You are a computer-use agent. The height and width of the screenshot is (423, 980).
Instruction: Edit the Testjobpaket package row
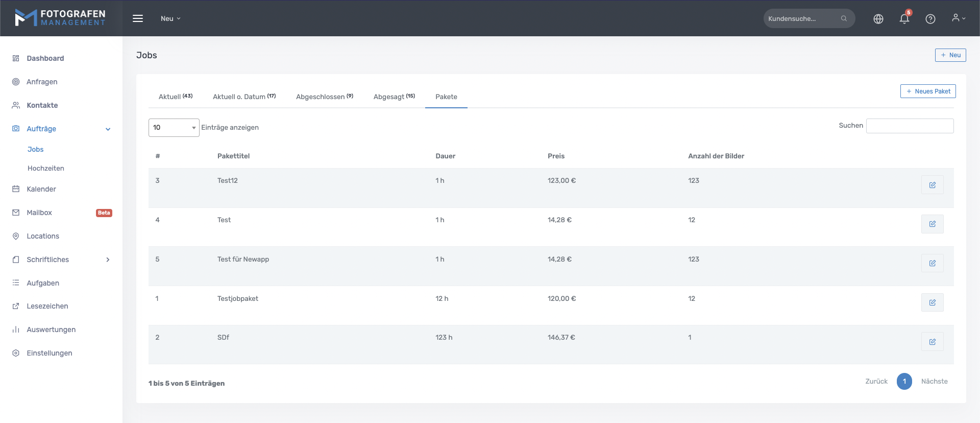point(932,302)
